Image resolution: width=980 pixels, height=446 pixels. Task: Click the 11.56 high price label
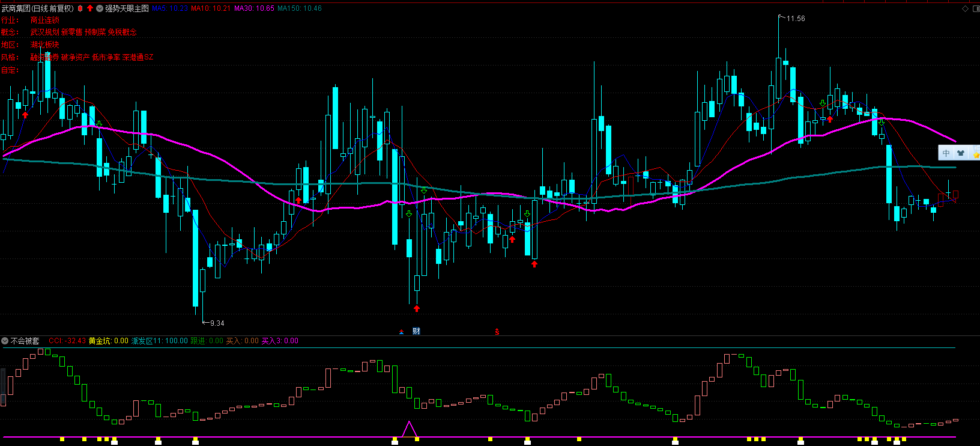pos(796,19)
